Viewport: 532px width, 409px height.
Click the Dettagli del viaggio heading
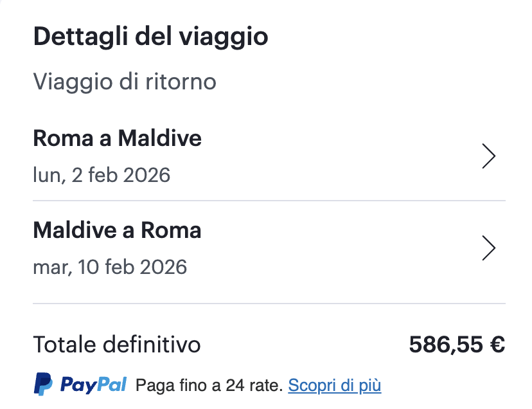point(150,37)
